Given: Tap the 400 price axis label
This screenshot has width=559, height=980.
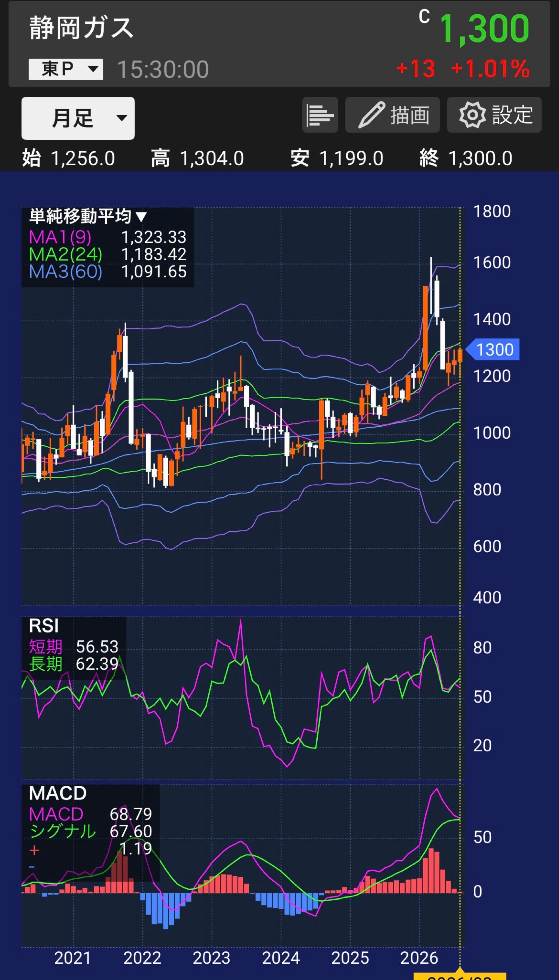Looking at the screenshot, I should coord(487,598).
